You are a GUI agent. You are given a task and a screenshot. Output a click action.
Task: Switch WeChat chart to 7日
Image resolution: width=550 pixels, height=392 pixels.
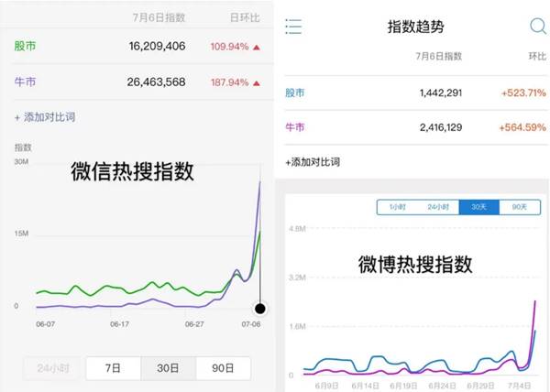[114, 368]
